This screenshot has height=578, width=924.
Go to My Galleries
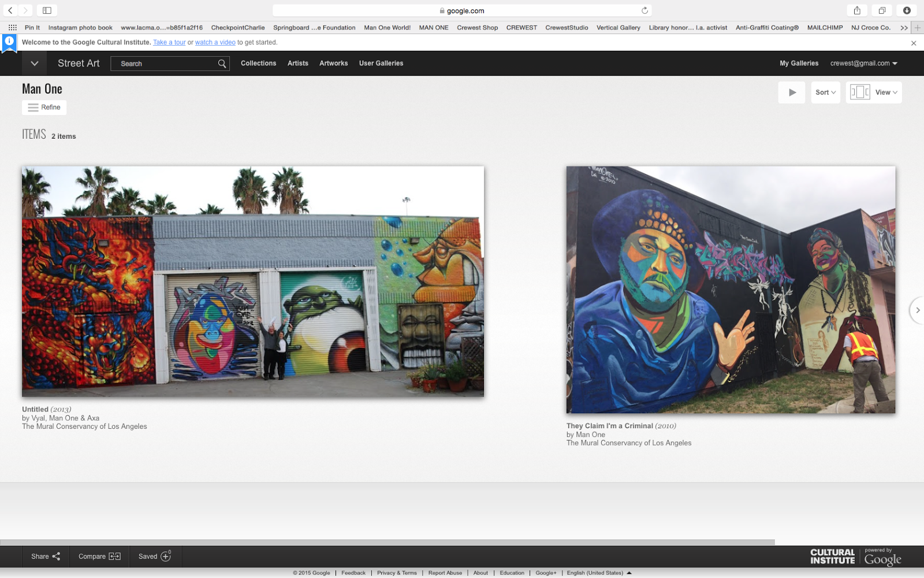[799, 64]
